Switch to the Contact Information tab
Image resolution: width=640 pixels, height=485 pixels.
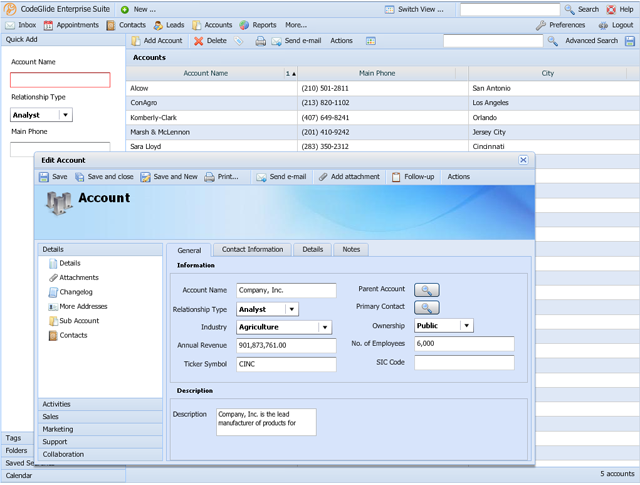[x=252, y=249]
